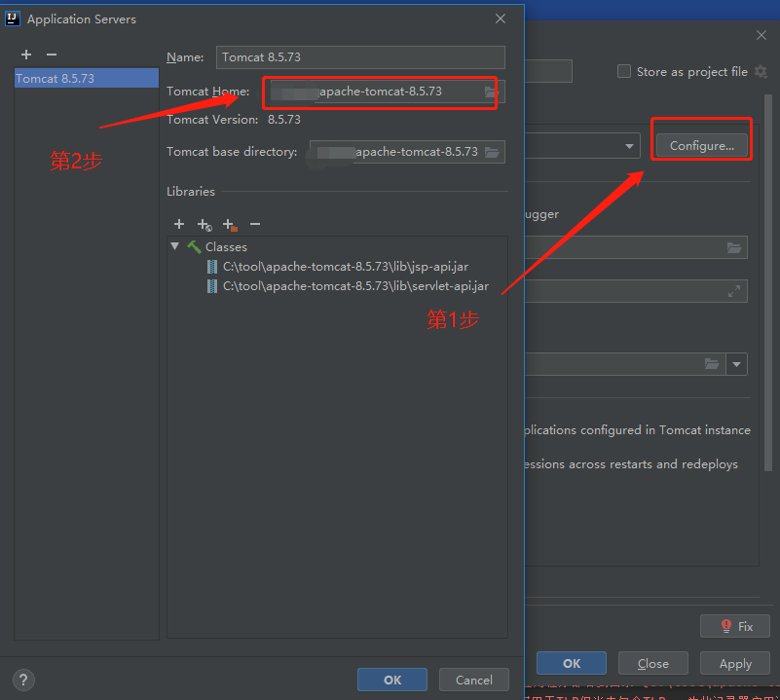Image resolution: width=780 pixels, height=700 pixels.
Task: Click folder icon in the field with dropdown arrow
Action: (712, 364)
